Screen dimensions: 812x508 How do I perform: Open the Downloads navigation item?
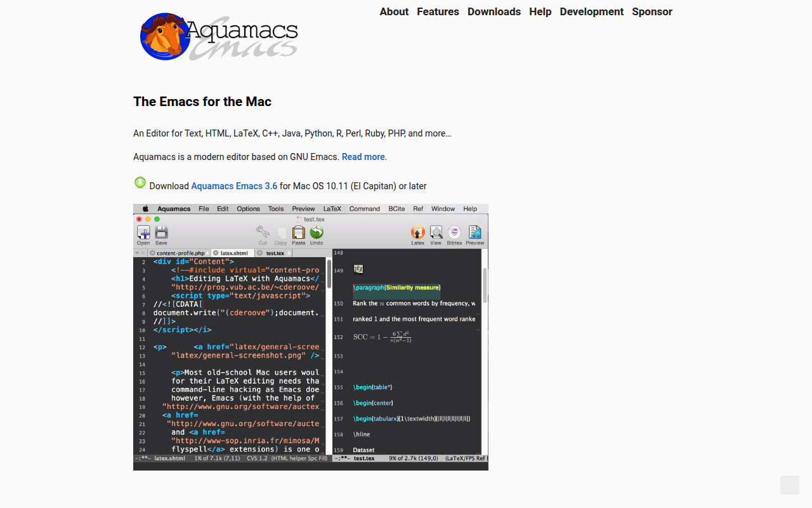point(494,11)
